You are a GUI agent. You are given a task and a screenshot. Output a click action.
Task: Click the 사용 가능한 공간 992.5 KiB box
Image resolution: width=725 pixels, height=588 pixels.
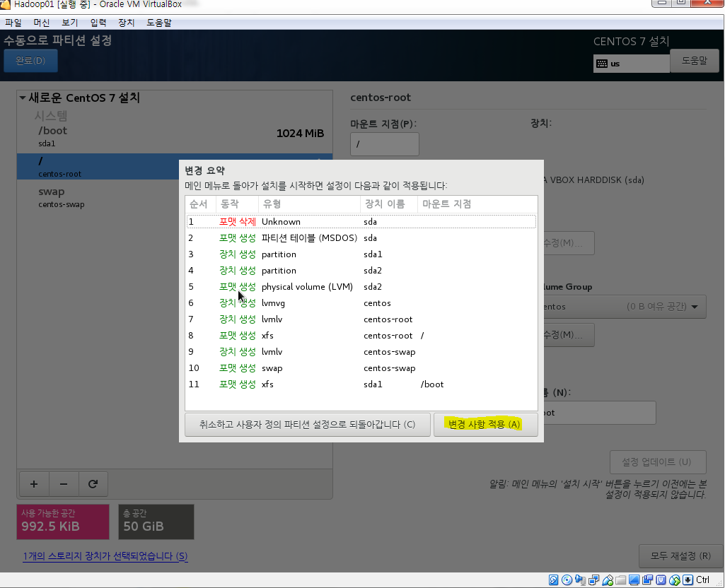(x=63, y=522)
